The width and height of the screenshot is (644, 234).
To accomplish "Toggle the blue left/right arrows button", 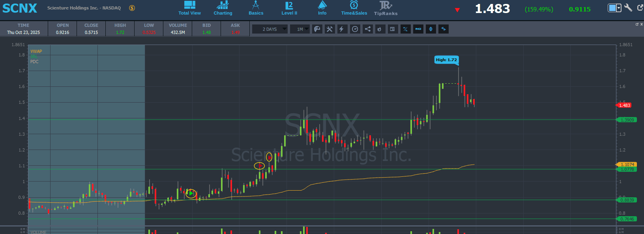I will point(444,29).
